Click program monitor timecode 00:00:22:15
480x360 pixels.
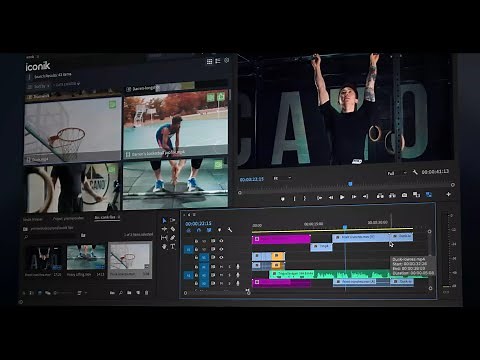[252, 179]
